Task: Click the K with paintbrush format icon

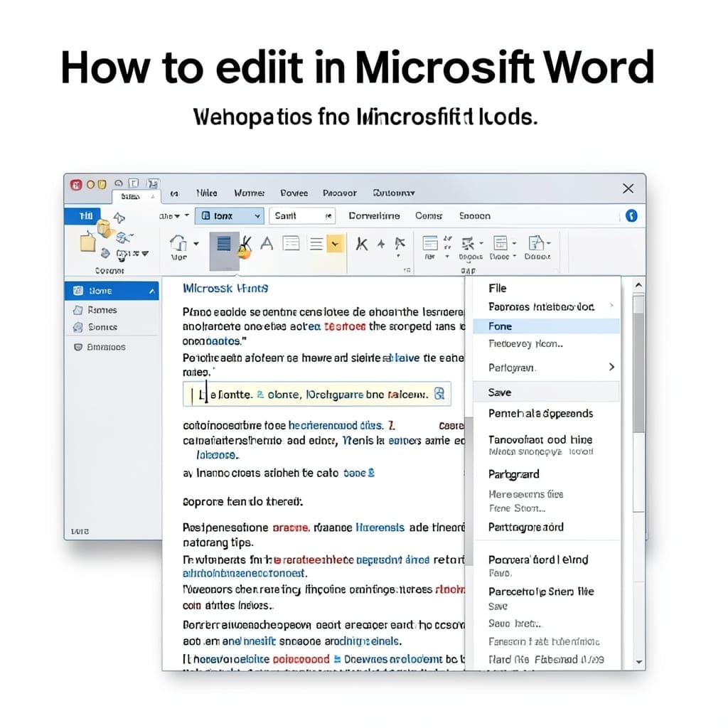Action: 245,247
